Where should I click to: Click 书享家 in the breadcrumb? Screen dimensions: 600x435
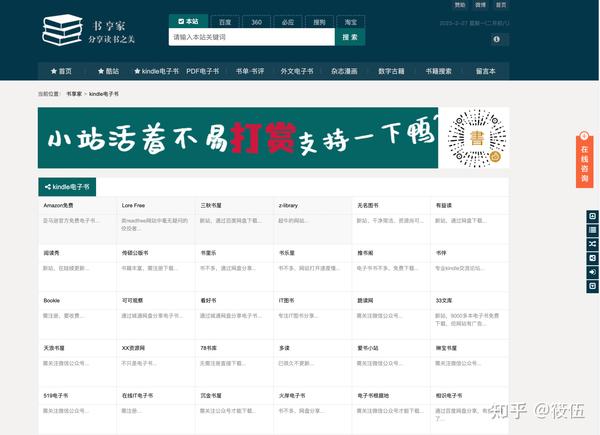74,94
